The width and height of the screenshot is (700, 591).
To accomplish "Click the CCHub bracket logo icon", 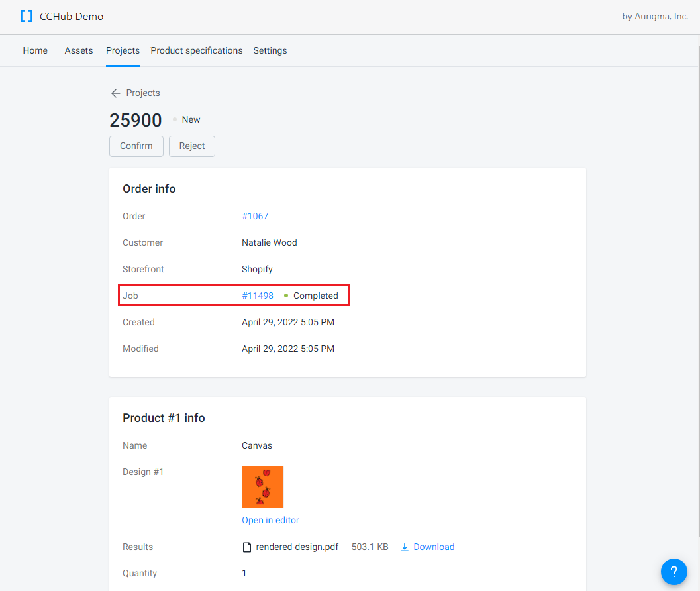I will (x=26, y=17).
